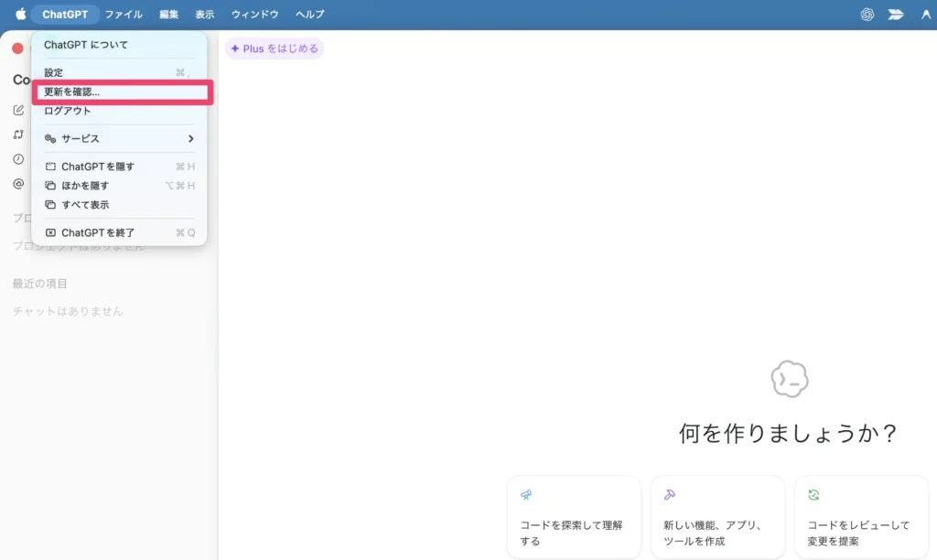The width and height of the screenshot is (937, 560).
Task: Click the clock history icon in sidebar
Action: [x=18, y=159]
